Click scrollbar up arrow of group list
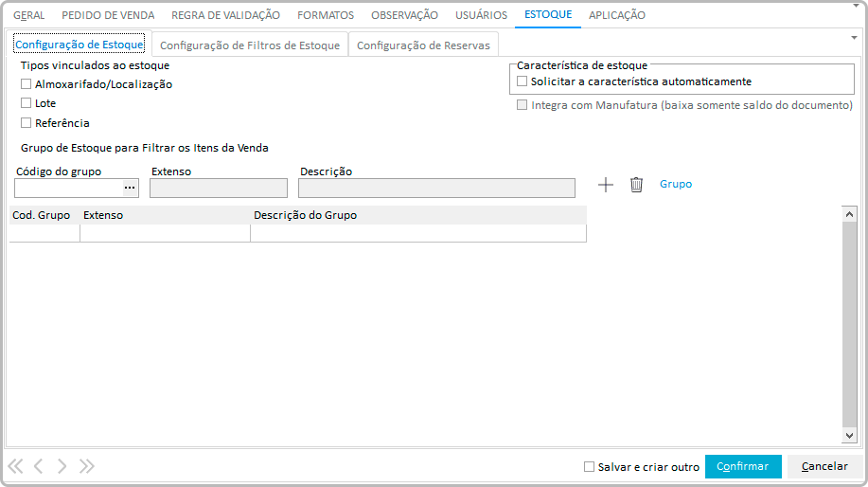This screenshot has width=868, height=487. tap(850, 214)
